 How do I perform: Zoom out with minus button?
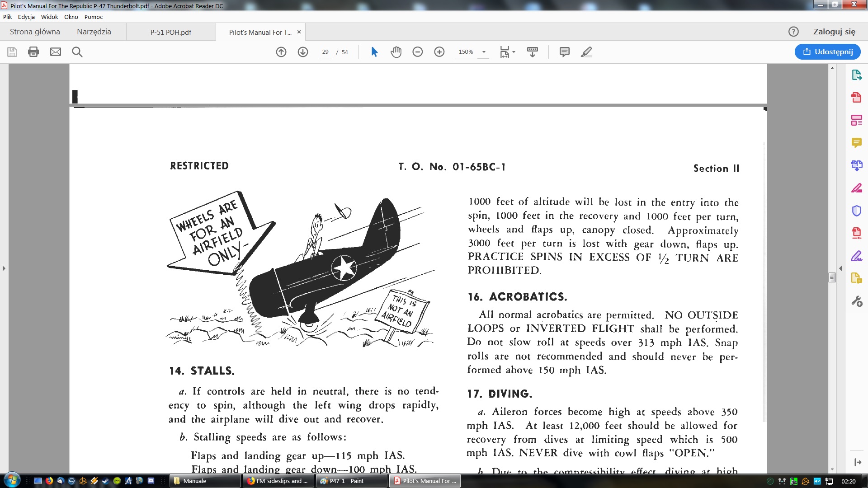pos(418,52)
